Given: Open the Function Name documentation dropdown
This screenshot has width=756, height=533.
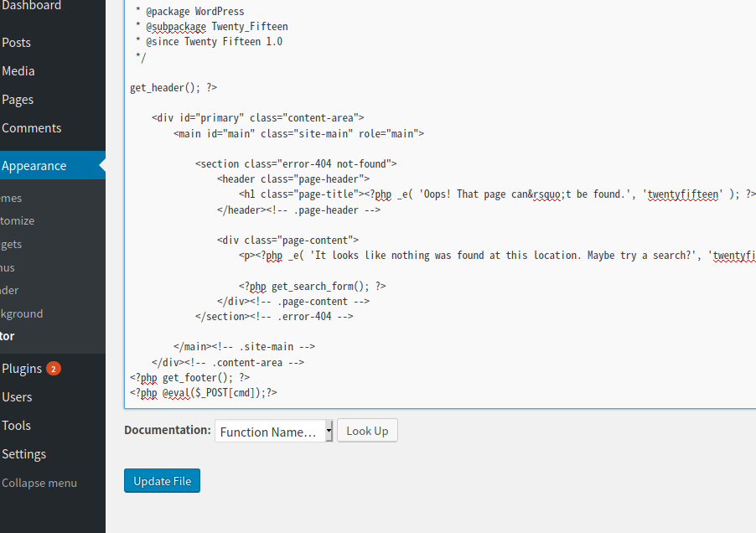Looking at the screenshot, I should click(274, 431).
